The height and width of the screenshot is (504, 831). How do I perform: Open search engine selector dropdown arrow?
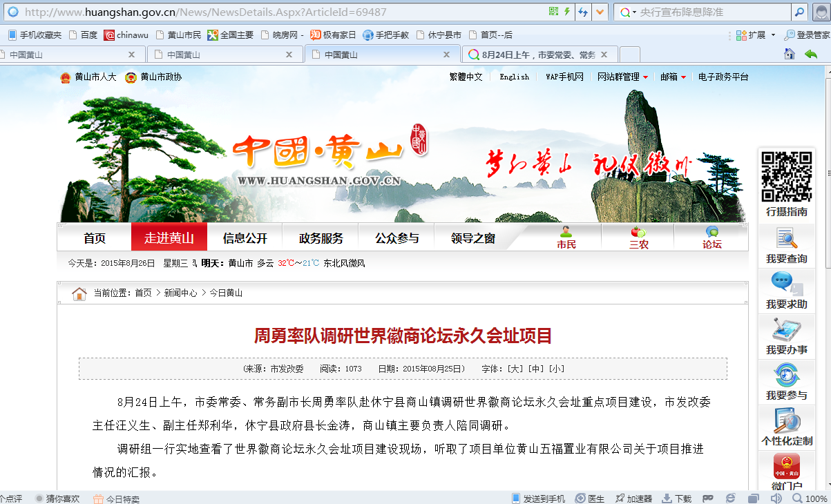(x=634, y=12)
